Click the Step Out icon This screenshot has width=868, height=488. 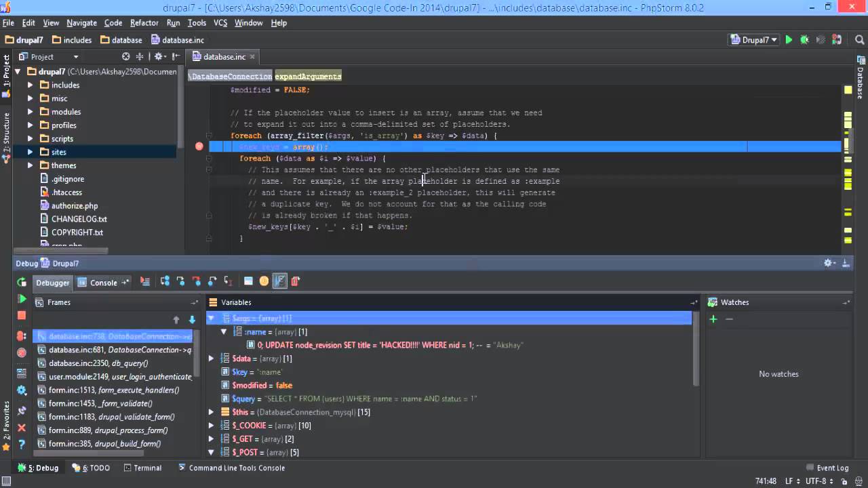[x=212, y=281]
